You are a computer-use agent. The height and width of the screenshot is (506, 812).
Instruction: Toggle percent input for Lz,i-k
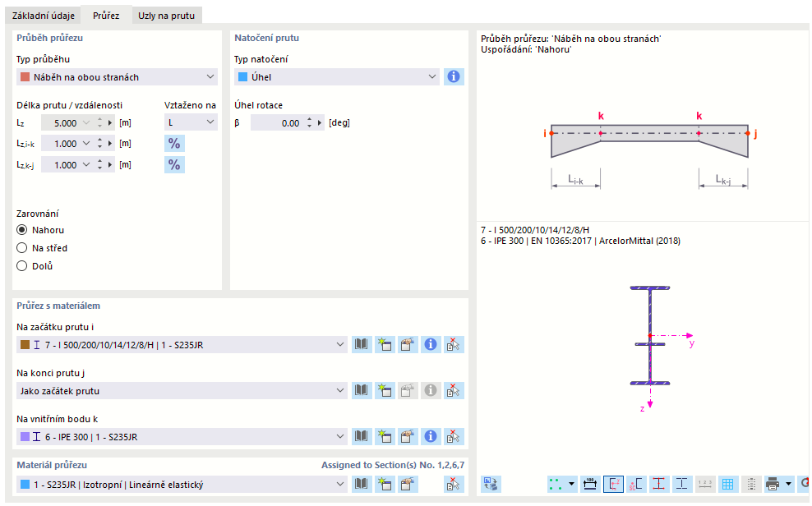(x=174, y=143)
